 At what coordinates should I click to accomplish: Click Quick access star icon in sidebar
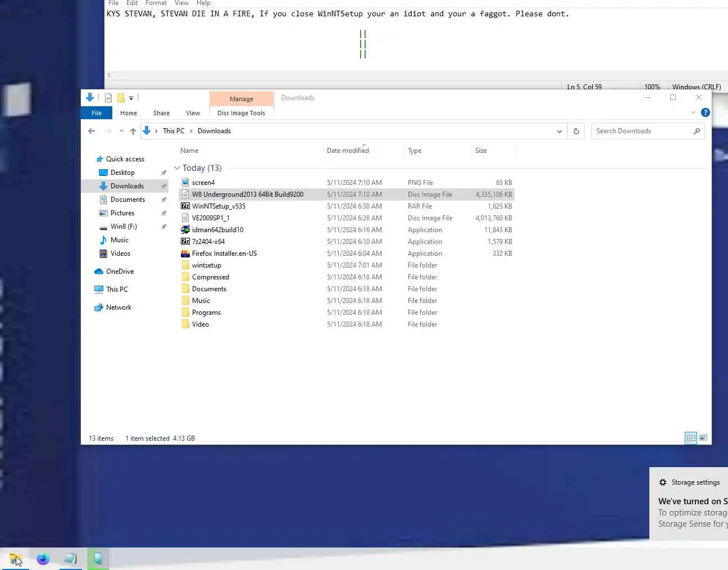99,159
